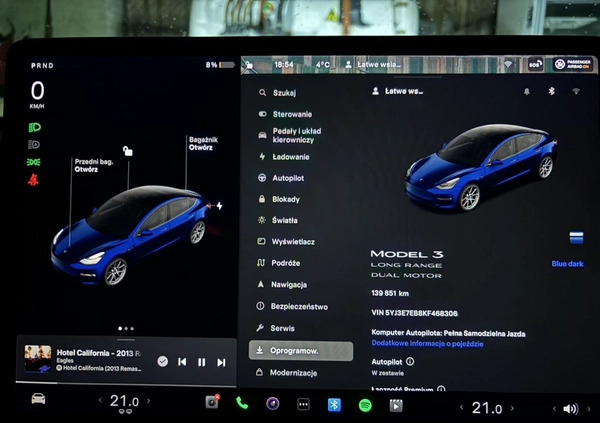The height and width of the screenshot is (423, 600).
Task: Open car controls from bottom bar car icon
Action: pos(38,399)
